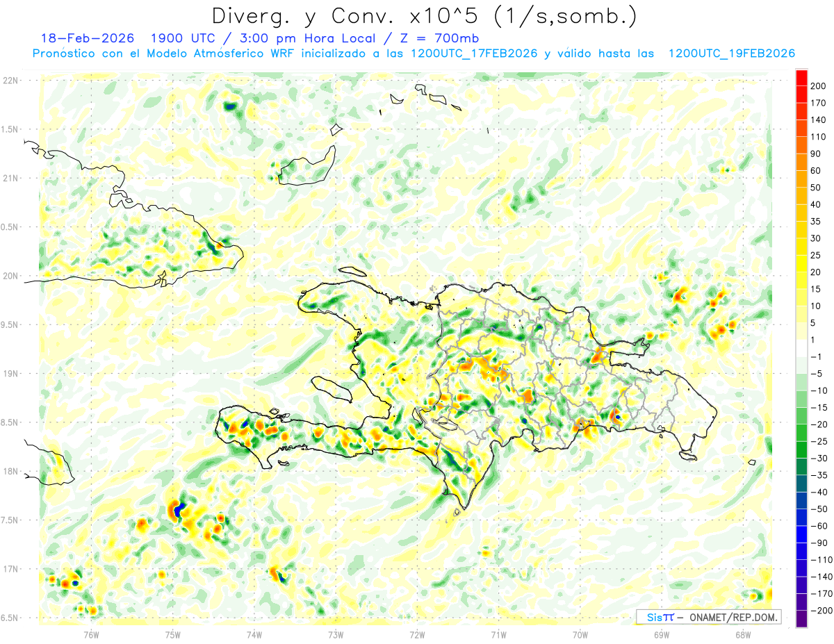Viewport: 834px width, 644px height.
Task: Click the "76W" longitude label
Action: click(91, 634)
